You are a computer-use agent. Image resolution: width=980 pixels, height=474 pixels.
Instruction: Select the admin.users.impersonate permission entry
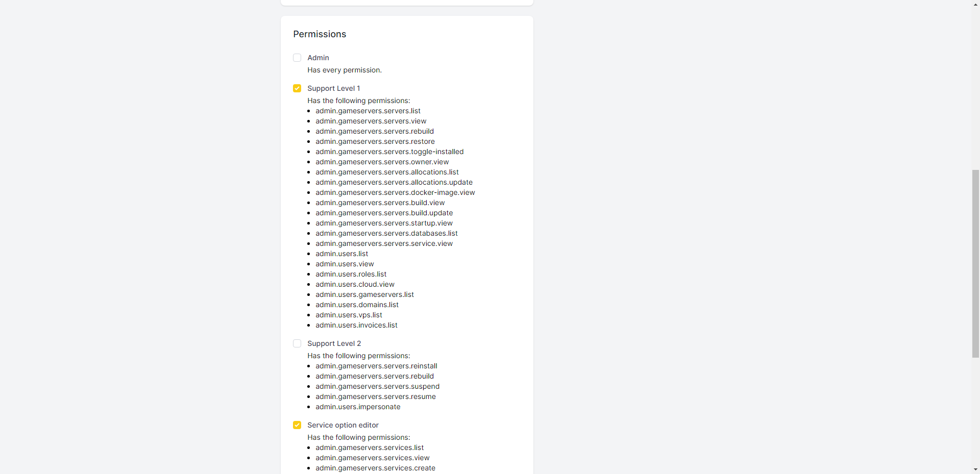click(x=358, y=407)
